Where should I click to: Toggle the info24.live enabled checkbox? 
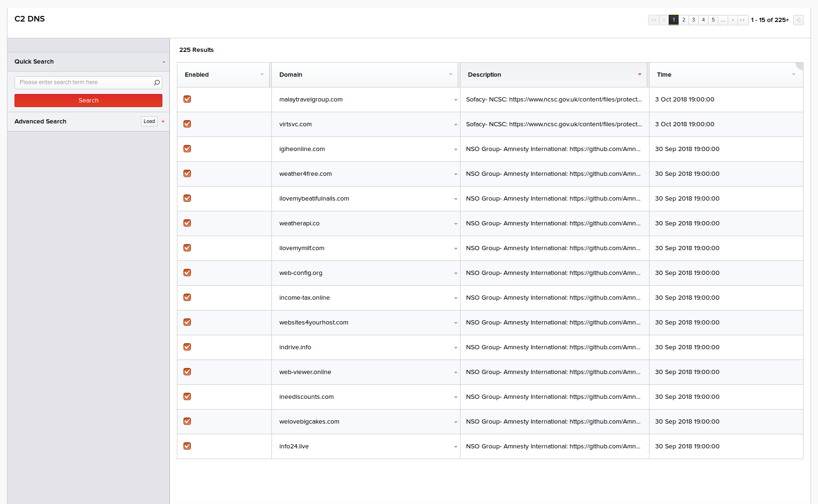click(x=187, y=446)
